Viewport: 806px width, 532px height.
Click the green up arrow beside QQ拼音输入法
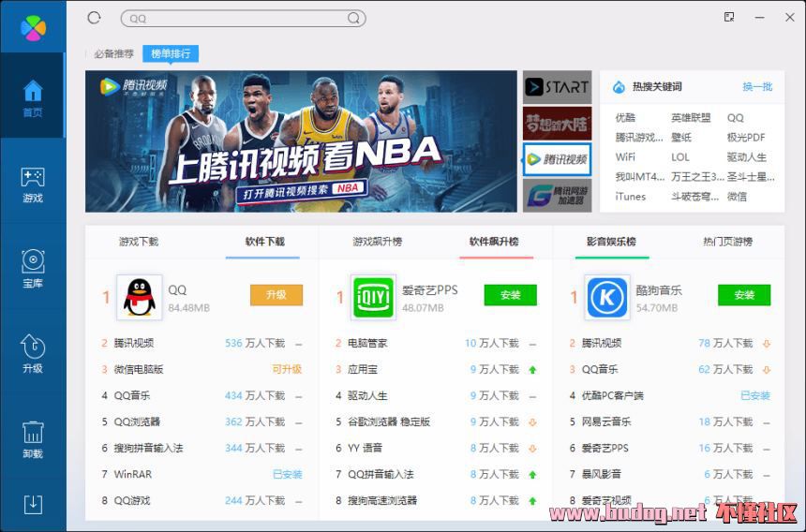pos(532,475)
